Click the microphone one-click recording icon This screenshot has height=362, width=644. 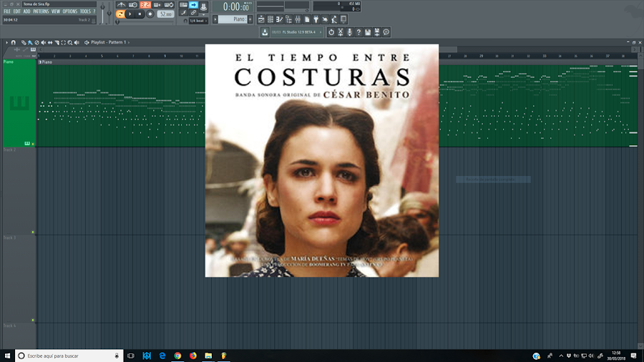coord(349,32)
